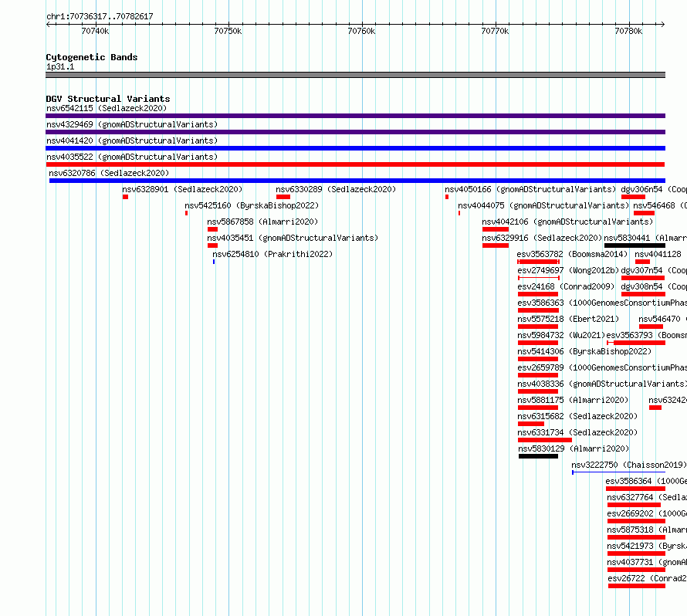Click the chr1:70736317..70782617 coordinates text
Image resolution: width=687 pixels, height=616 pixels.
tap(100, 17)
